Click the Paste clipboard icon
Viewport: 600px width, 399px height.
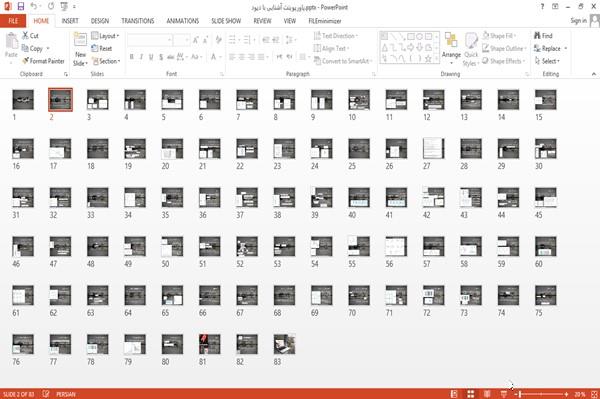click(x=11, y=41)
